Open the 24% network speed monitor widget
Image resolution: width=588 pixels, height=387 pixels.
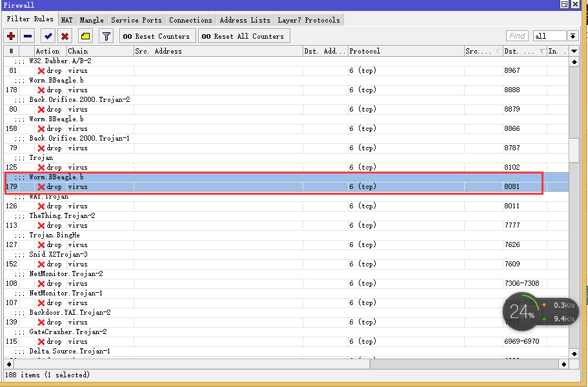click(x=540, y=312)
